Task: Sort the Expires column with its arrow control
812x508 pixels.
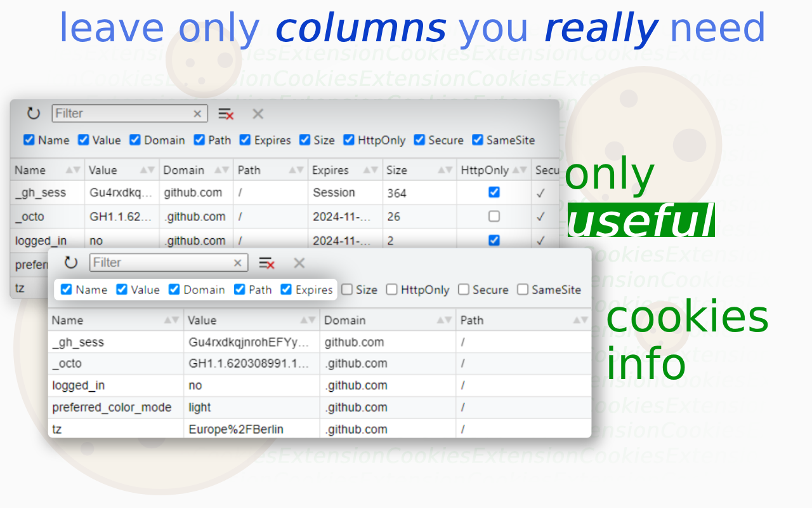Action: (x=371, y=170)
